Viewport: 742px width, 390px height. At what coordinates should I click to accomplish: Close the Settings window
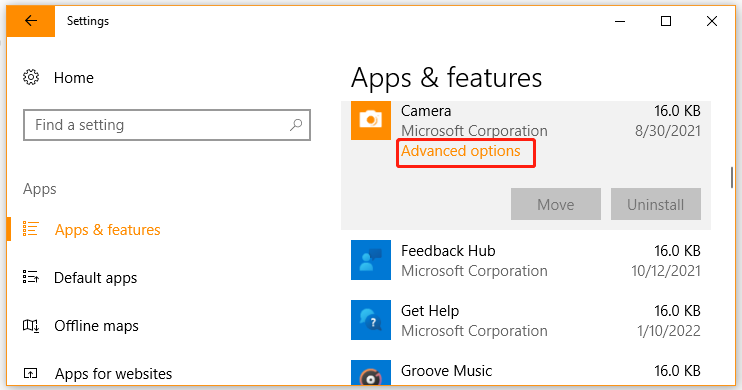coord(712,21)
